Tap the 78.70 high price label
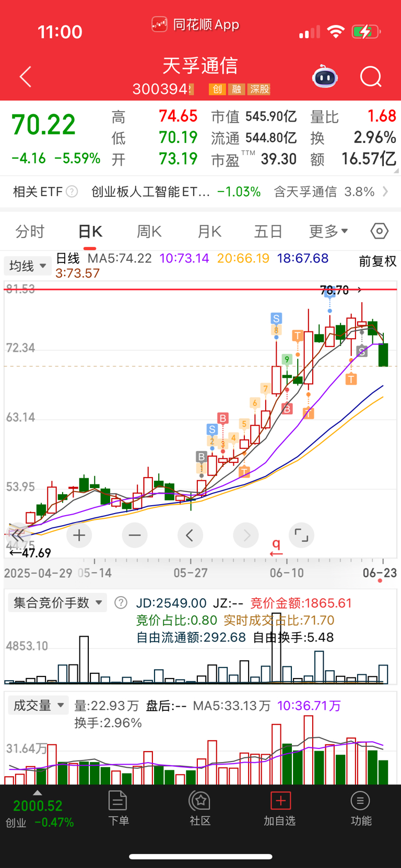This screenshot has width=401, height=868. coord(334,290)
